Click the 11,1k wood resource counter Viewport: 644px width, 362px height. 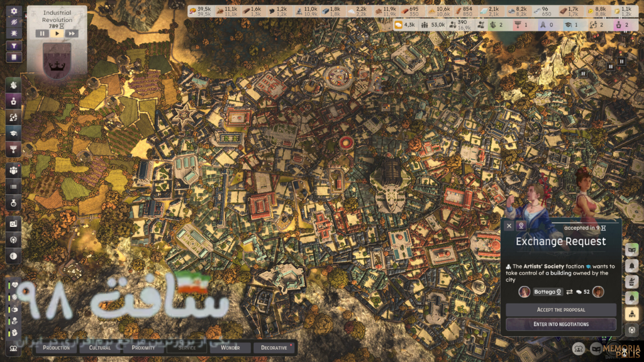coord(226,11)
